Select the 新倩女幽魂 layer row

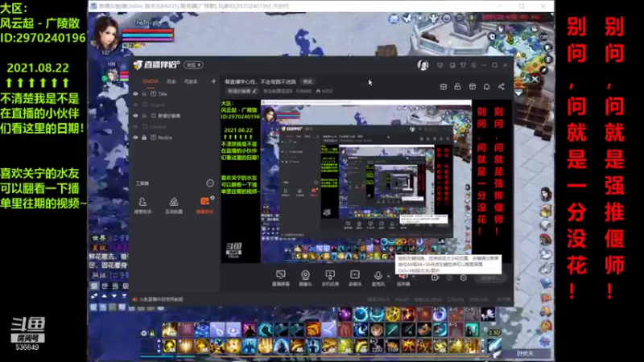click(x=174, y=116)
